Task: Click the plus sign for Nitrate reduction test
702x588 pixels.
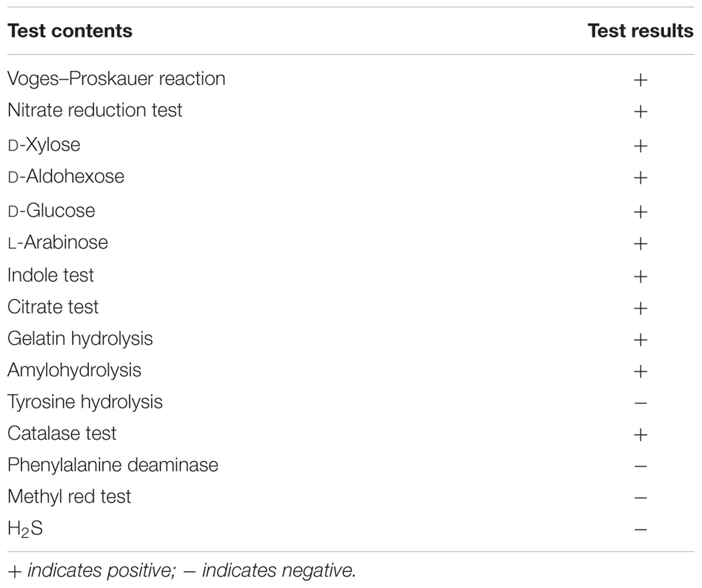Action: click(641, 111)
